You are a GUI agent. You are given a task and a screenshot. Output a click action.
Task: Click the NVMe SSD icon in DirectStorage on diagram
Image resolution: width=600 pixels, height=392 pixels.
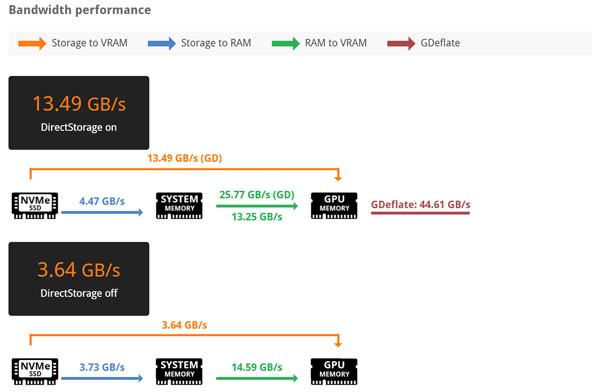coord(35,206)
